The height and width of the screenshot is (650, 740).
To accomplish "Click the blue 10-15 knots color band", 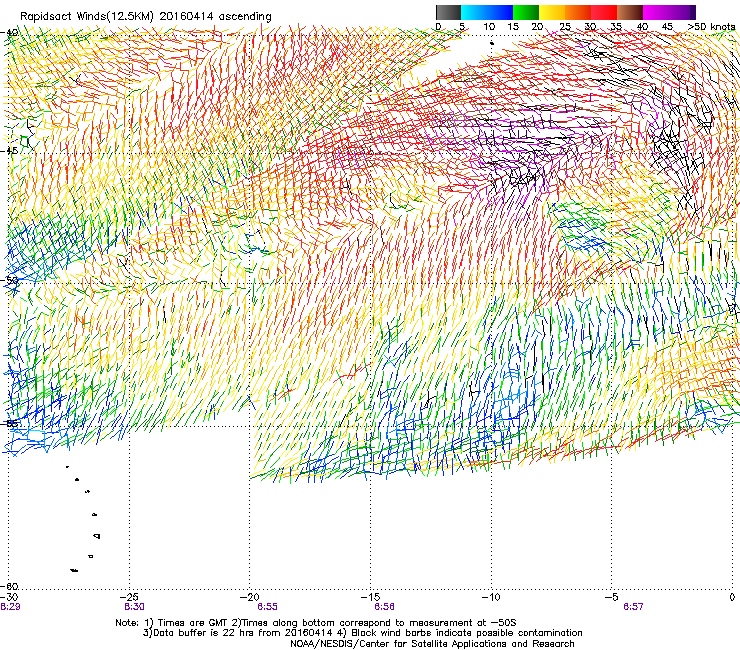I will (500, 12).
